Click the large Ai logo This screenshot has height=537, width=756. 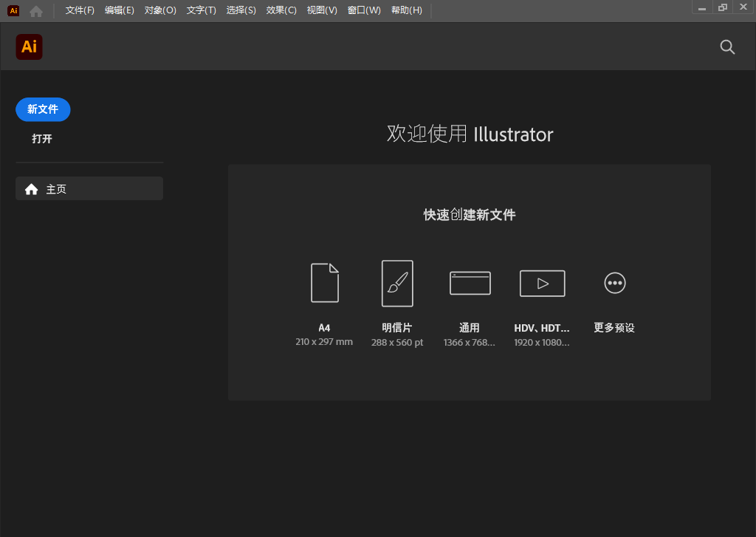(30, 47)
